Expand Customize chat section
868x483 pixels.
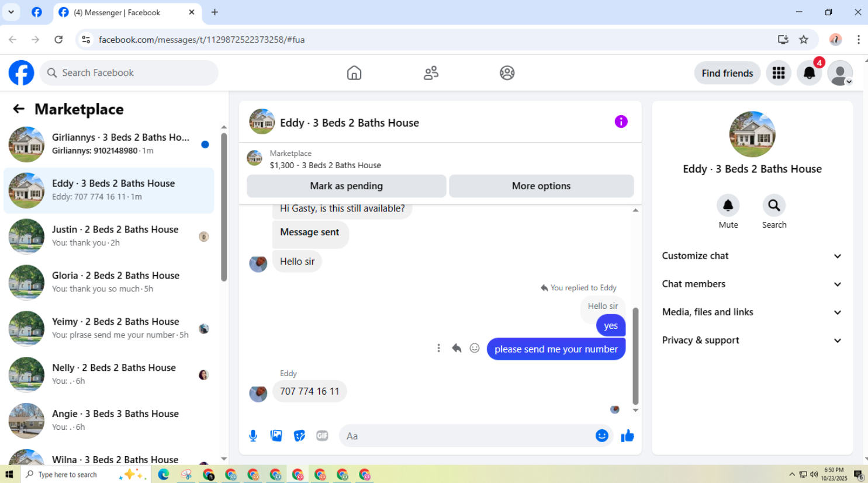(x=752, y=256)
